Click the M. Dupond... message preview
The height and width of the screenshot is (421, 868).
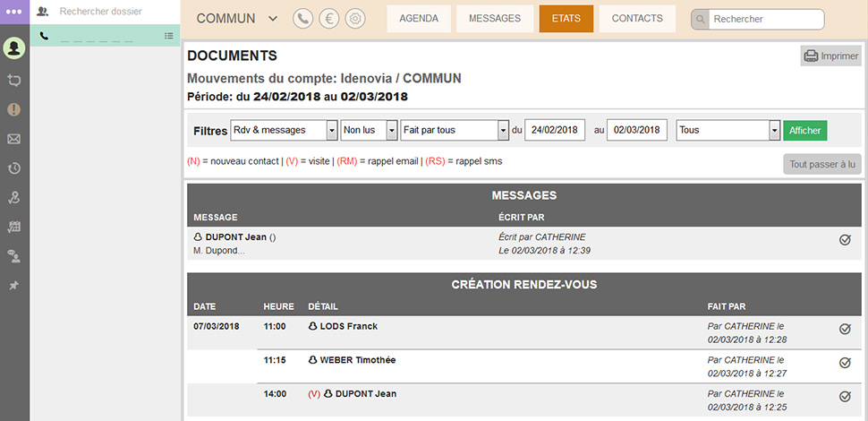coord(219,251)
